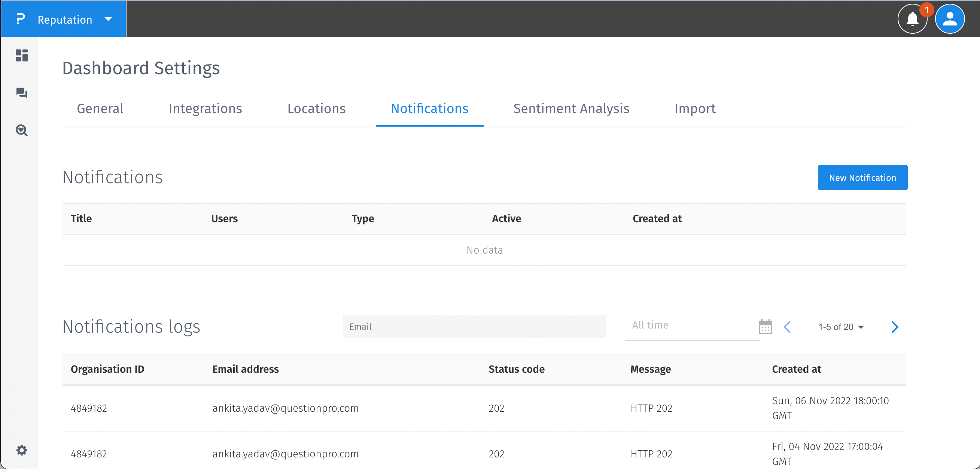Switch to the General tab

[x=100, y=109]
